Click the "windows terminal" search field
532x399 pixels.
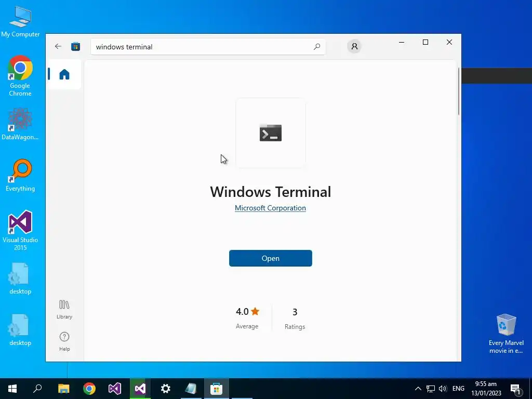(x=208, y=47)
